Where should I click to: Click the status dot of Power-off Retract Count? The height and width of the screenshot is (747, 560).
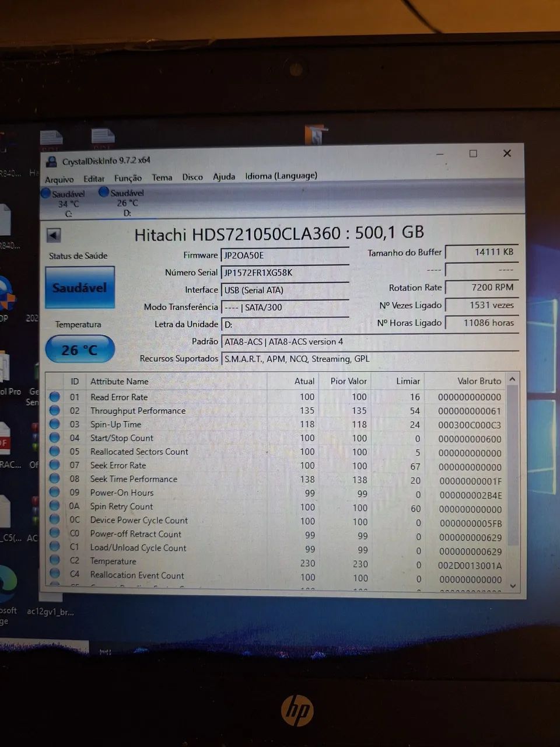click(x=55, y=533)
